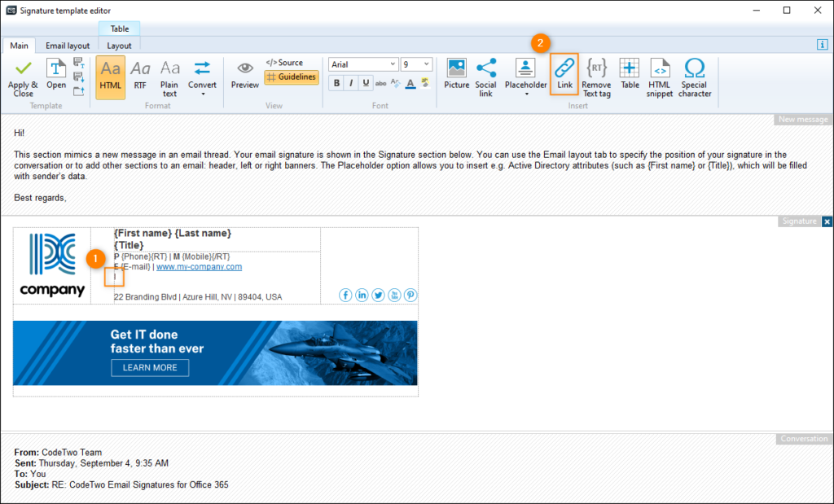Image resolution: width=834 pixels, height=504 pixels.
Task: Switch to the Email layout tab
Action: pos(68,45)
